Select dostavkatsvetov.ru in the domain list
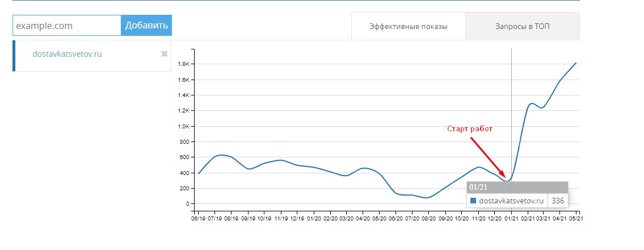Screen dimensions: 644x250 (67, 54)
